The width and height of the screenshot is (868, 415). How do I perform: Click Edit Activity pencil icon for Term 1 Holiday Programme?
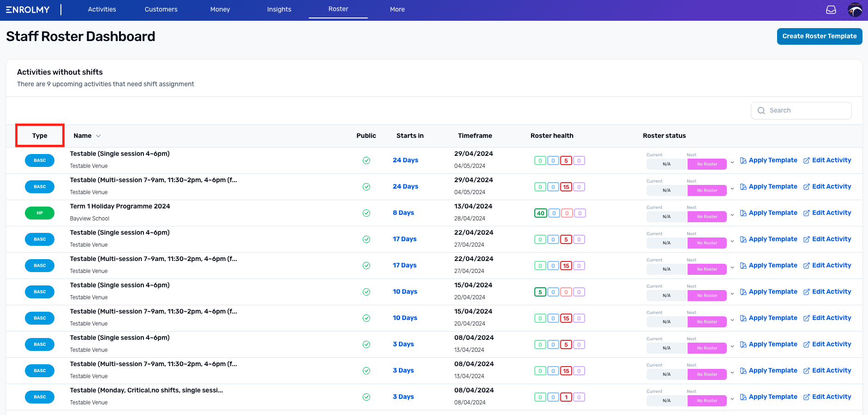tap(807, 213)
